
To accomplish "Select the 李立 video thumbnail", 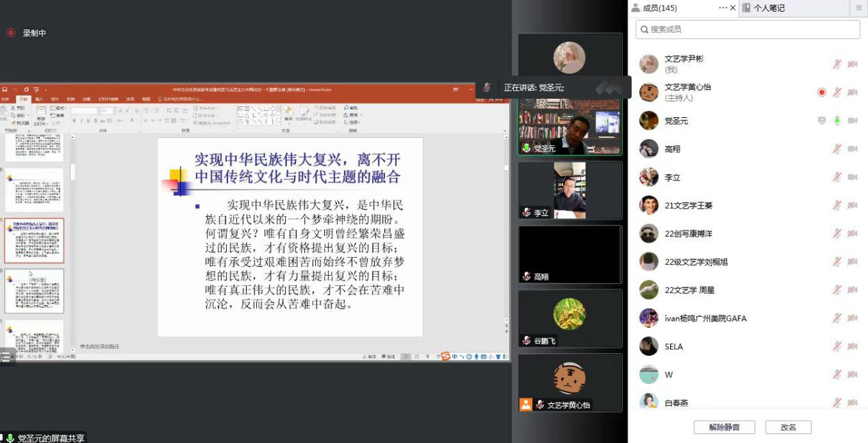I will (x=569, y=190).
